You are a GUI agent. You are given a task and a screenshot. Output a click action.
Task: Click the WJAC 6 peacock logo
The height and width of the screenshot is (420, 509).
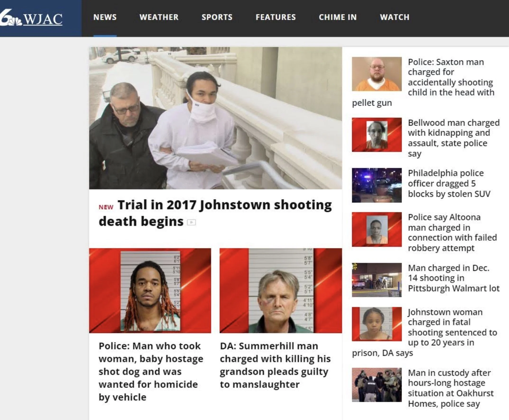(x=32, y=18)
